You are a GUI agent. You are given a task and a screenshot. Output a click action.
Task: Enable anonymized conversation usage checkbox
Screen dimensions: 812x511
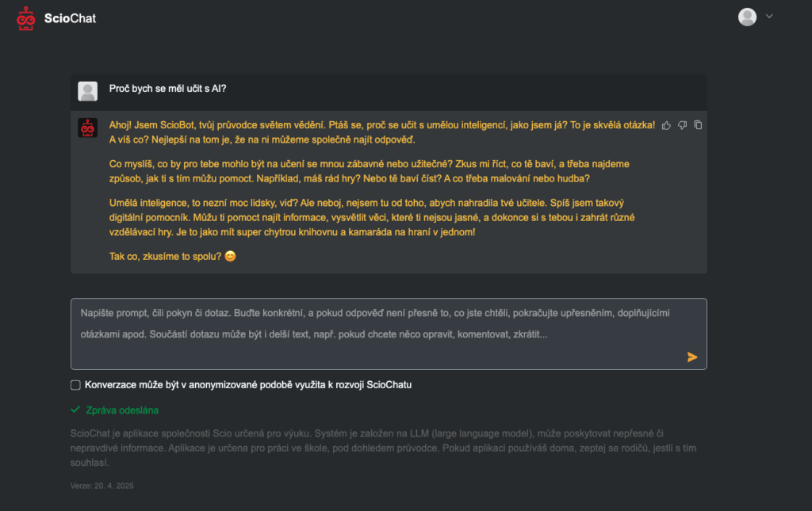tap(75, 385)
